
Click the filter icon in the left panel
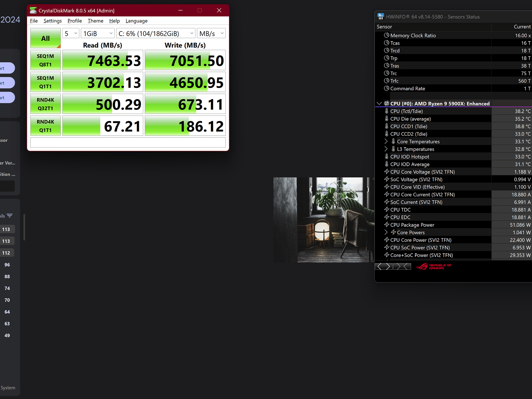[10, 216]
